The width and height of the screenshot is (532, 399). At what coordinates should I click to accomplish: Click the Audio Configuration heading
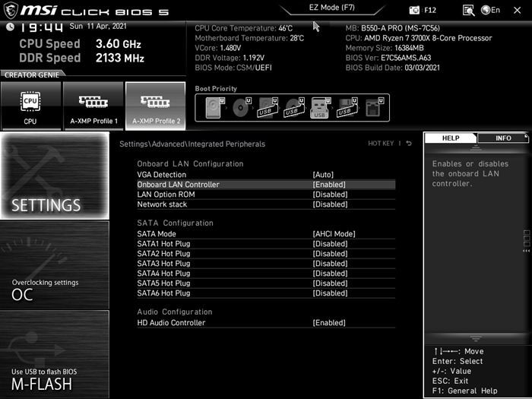click(x=174, y=312)
